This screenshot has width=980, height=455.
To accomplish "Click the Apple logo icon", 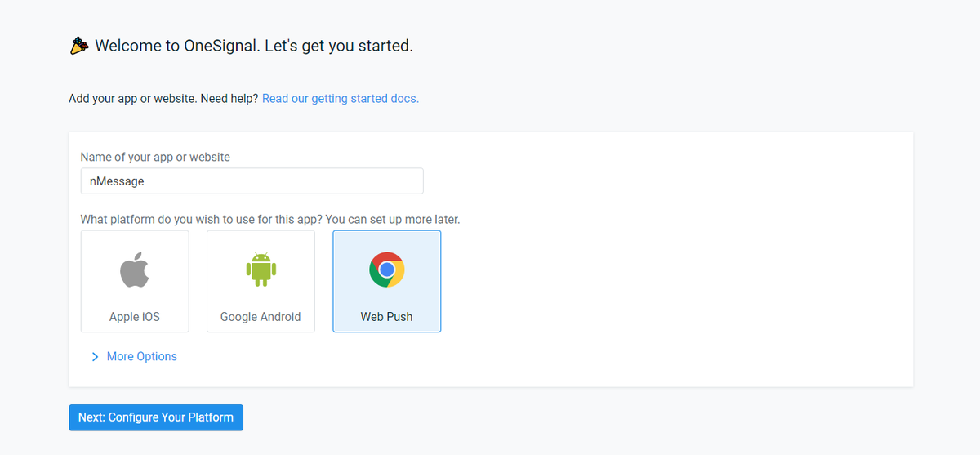I will pos(135,270).
